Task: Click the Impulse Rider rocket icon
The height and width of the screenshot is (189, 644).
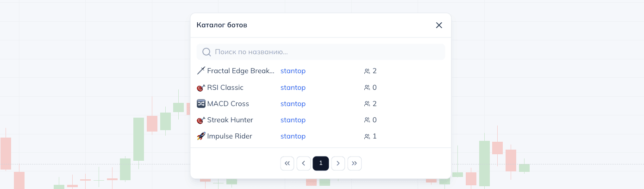Action: click(201, 136)
